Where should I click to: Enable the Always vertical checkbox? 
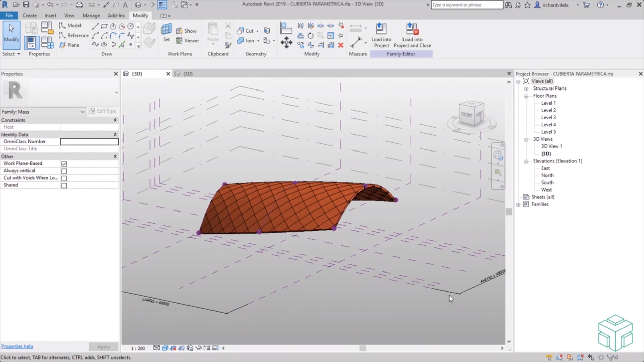click(64, 171)
